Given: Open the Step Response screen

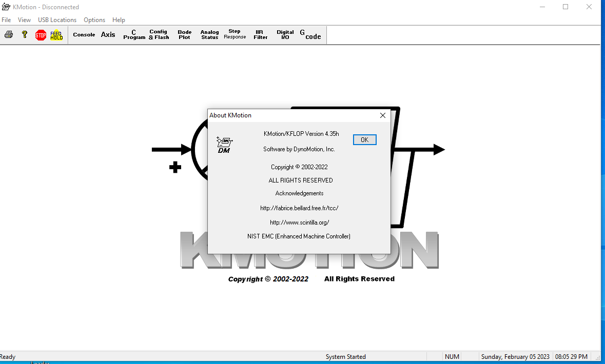Looking at the screenshot, I should (x=235, y=35).
